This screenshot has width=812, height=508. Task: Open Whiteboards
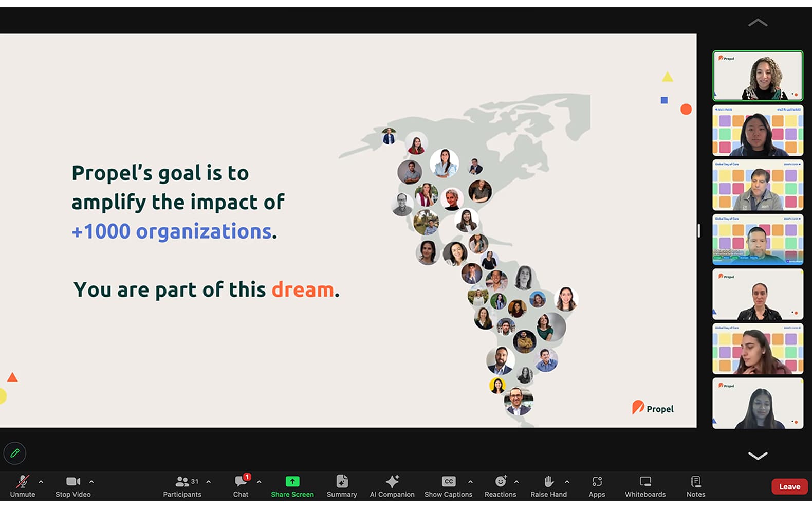pyautogui.click(x=645, y=486)
